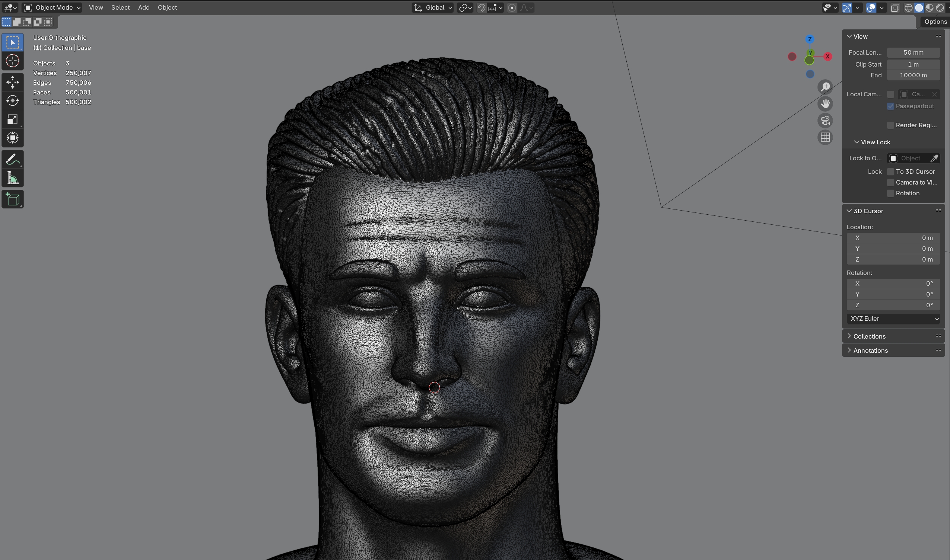Screen dimensions: 950x560
Task: Check the Rotation lock checkbox
Action: (890, 193)
